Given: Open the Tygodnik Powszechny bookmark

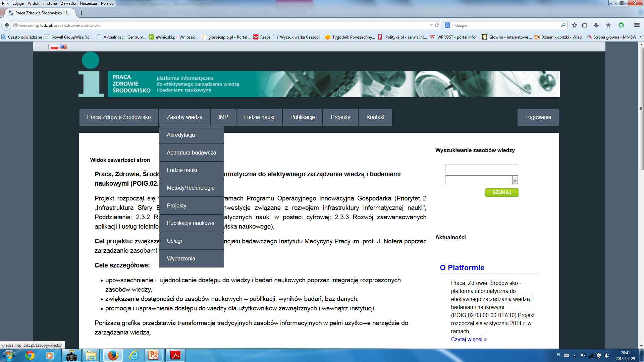Looking at the screenshot, I should (x=350, y=37).
